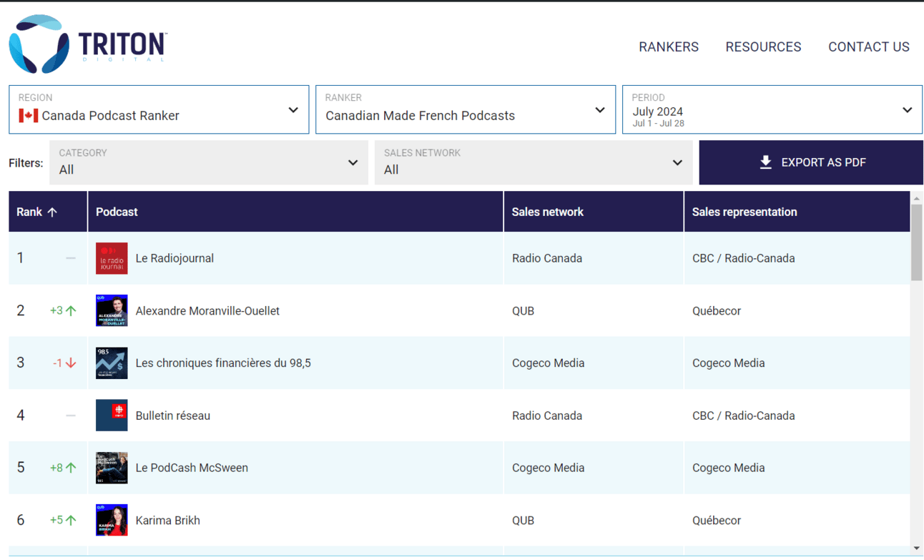The height and width of the screenshot is (560, 924).
Task: Expand the Region Canada Podcast Ranker dropdown
Action: (x=159, y=110)
